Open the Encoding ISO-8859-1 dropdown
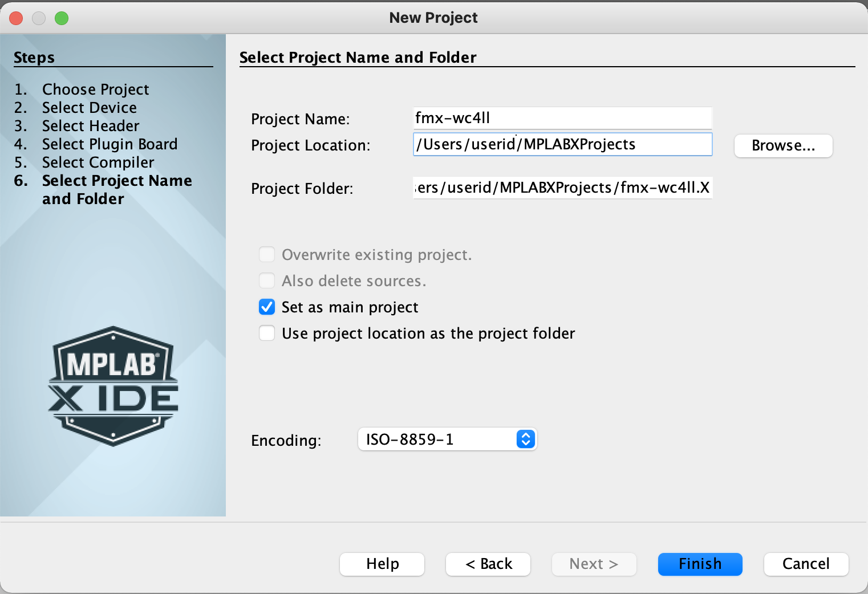This screenshot has height=594, width=868. pyautogui.click(x=447, y=440)
